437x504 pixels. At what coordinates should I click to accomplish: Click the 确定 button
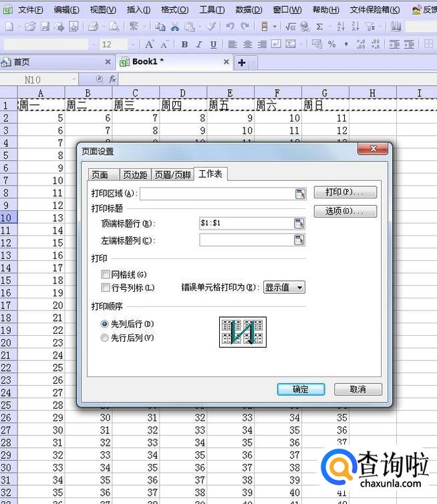pyautogui.click(x=301, y=389)
